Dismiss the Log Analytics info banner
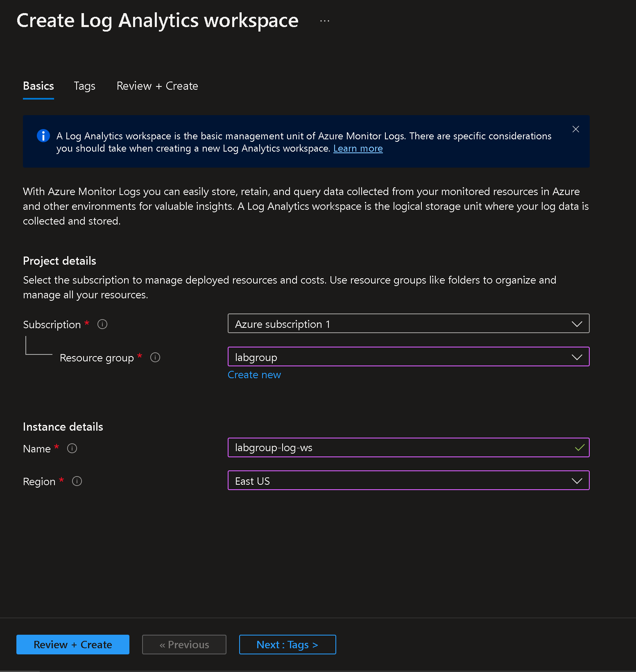The image size is (636, 672). tap(575, 129)
